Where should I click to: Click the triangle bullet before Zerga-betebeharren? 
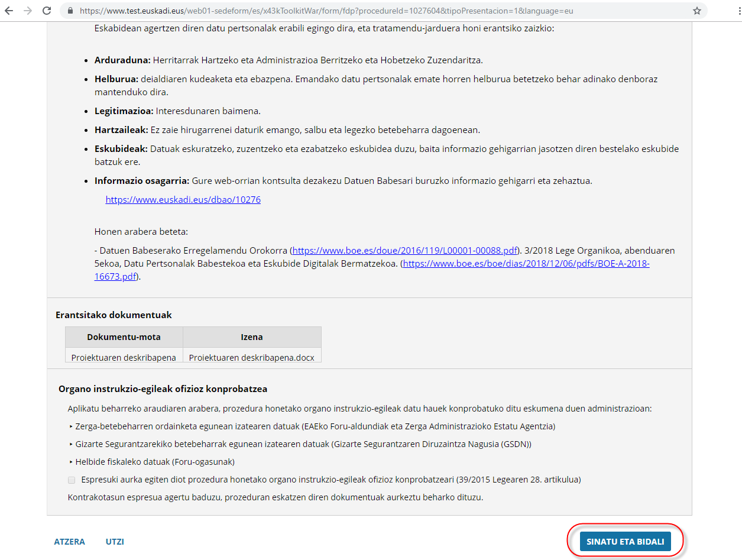pyautogui.click(x=72, y=426)
